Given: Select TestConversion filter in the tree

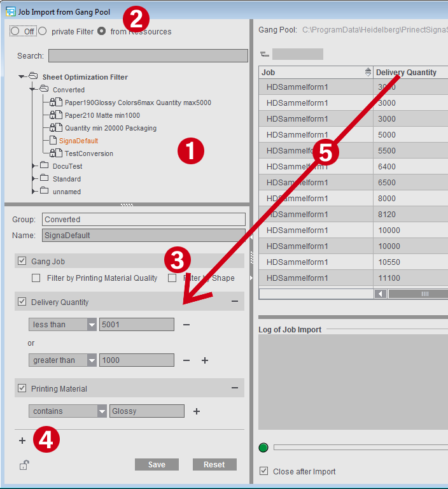Looking at the screenshot, I should [x=88, y=153].
